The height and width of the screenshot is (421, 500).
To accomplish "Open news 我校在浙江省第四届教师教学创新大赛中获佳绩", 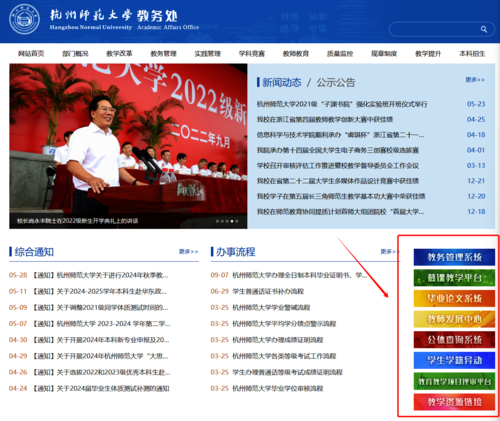I will coord(325,120).
